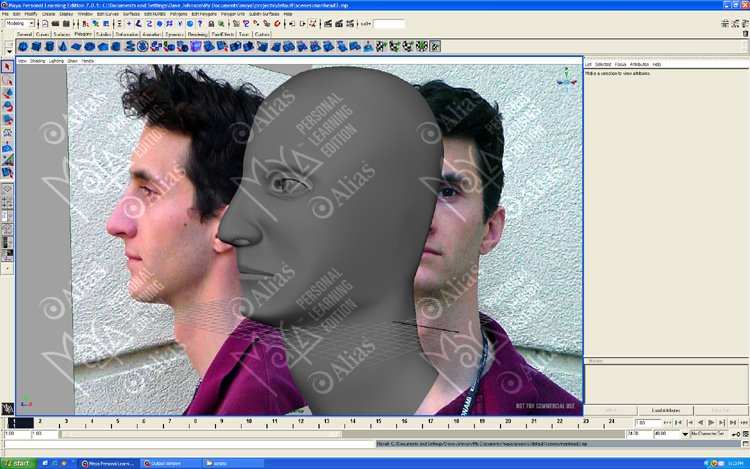
Task: Switch to Output Window taskbar item
Action: click(171, 463)
